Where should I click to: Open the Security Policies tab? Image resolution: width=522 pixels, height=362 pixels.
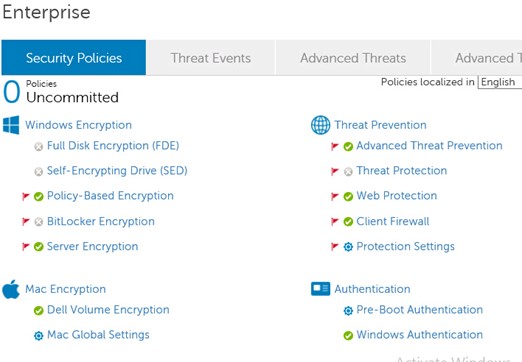click(x=74, y=58)
